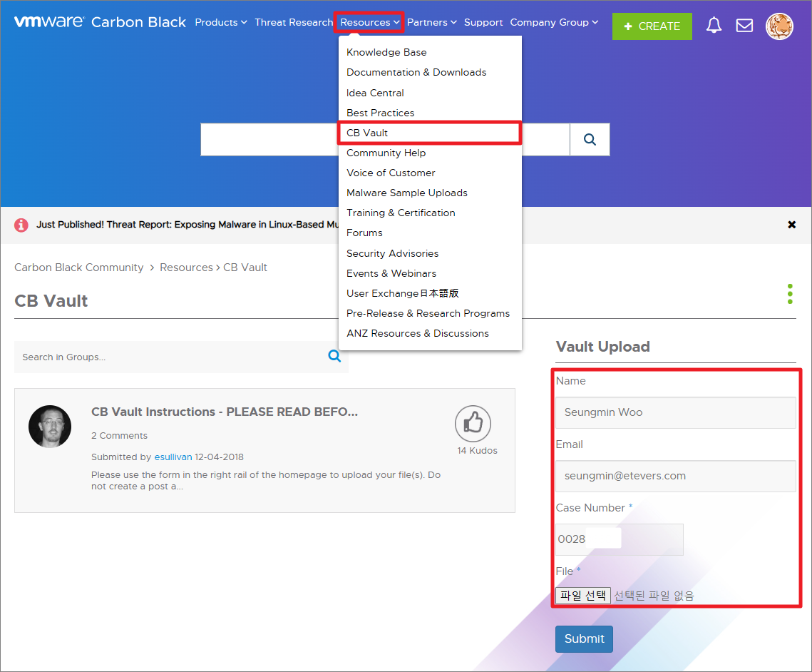Select Community Help menu item
The height and width of the screenshot is (672, 812).
coord(386,153)
